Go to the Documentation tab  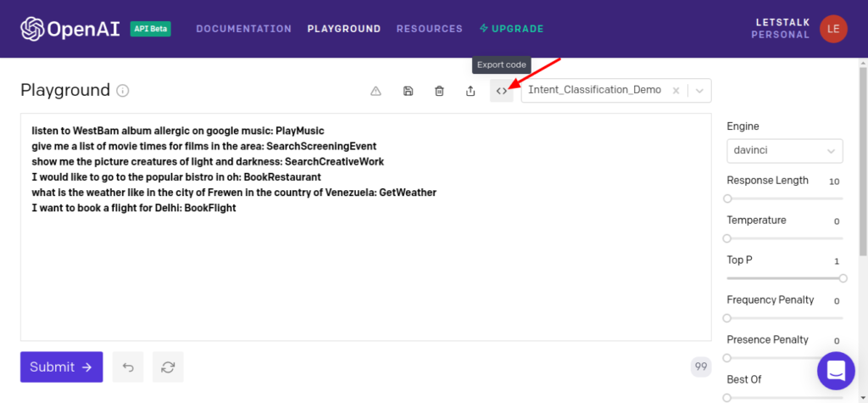[x=244, y=29]
